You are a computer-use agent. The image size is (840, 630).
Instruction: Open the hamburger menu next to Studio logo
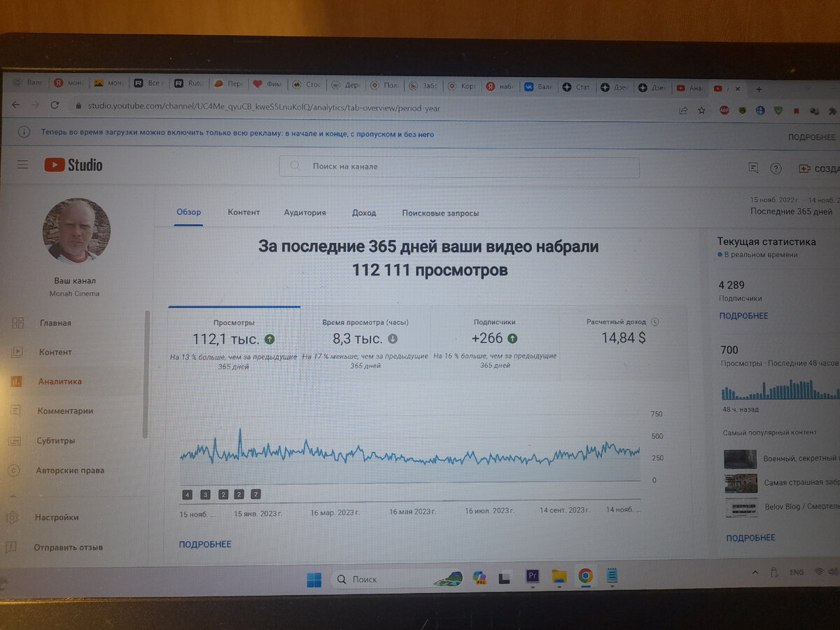point(23,164)
